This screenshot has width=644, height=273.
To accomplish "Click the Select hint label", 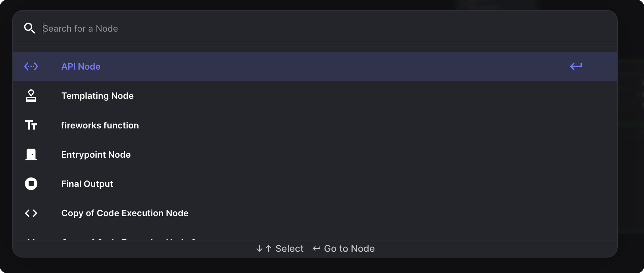I will [289, 248].
